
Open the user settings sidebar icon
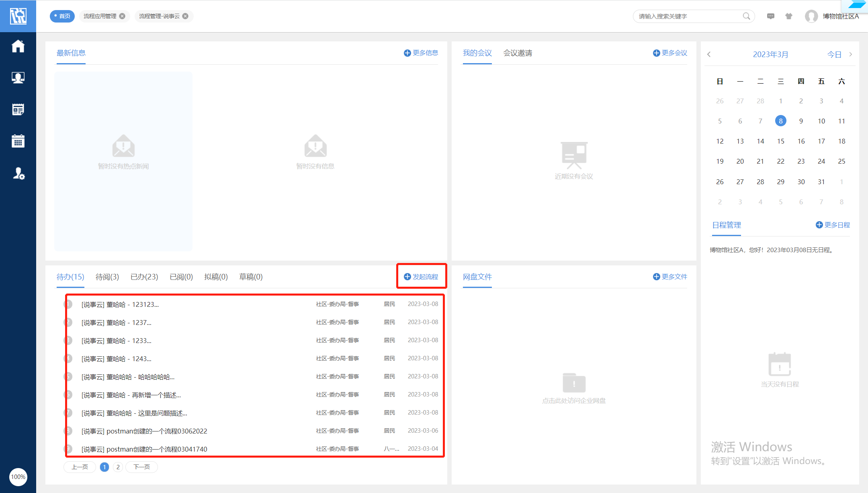[18, 173]
